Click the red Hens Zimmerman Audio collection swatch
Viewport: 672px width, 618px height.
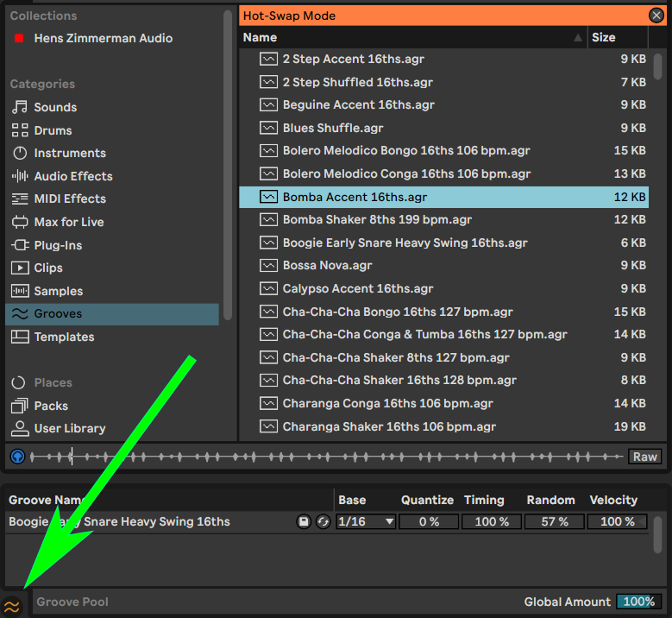coord(19,39)
